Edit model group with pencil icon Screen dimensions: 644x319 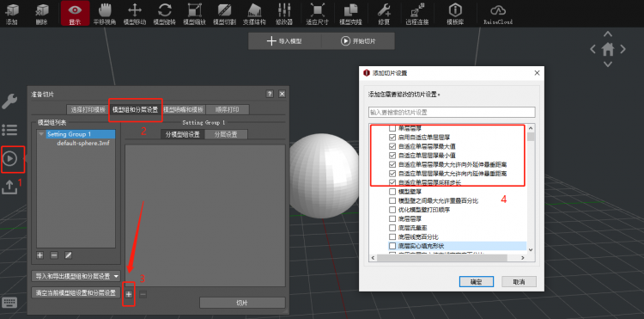(68, 255)
